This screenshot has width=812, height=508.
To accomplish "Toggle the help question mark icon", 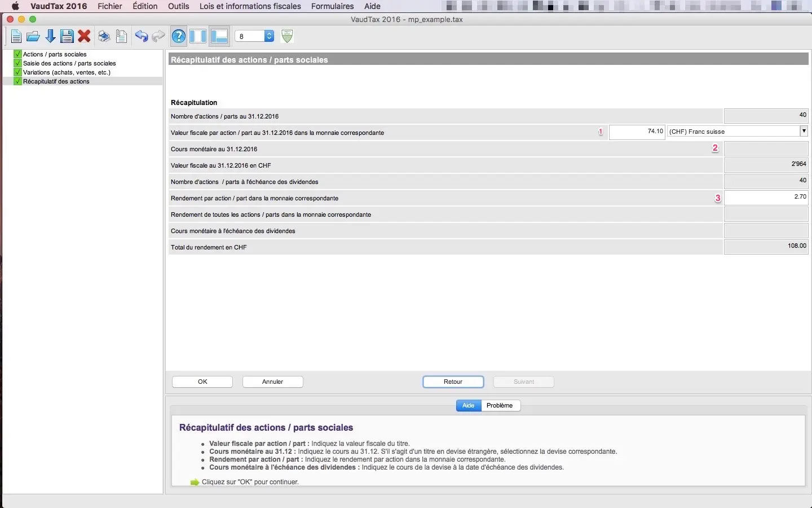I will point(178,37).
